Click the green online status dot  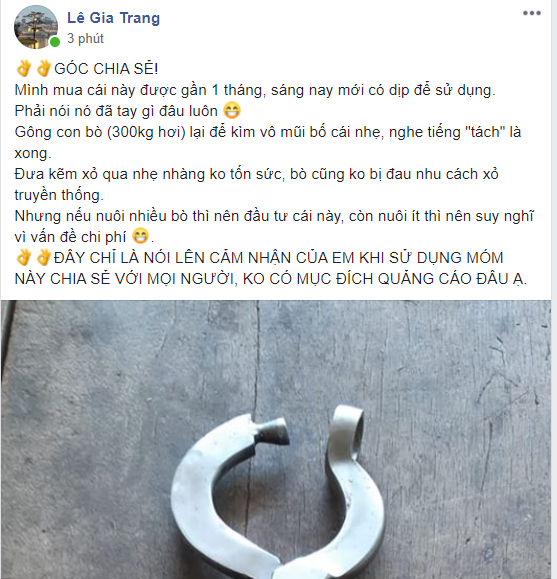point(55,42)
